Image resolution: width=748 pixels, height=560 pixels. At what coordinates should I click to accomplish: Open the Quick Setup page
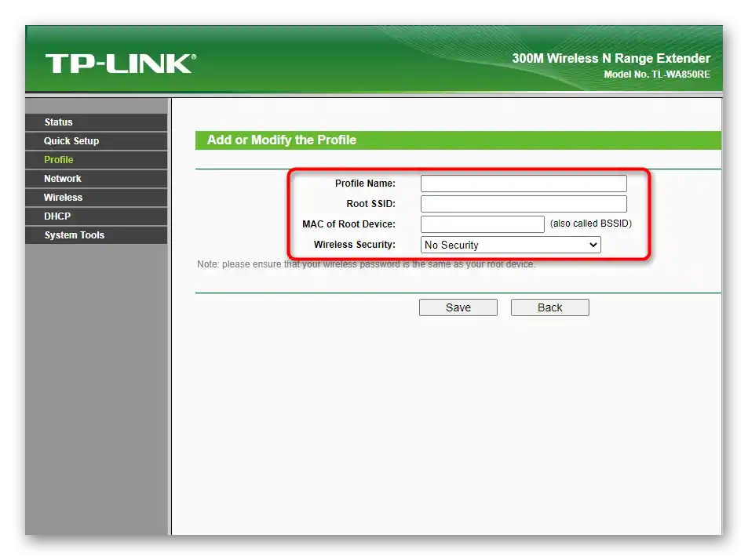pyautogui.click(x=97, y=141)
